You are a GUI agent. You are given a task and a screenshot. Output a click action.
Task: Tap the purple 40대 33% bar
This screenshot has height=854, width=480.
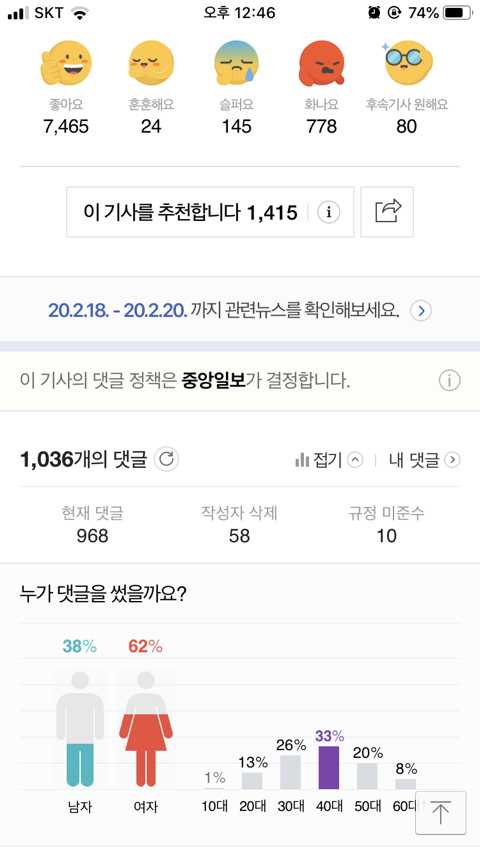click(x=329, y=767)
